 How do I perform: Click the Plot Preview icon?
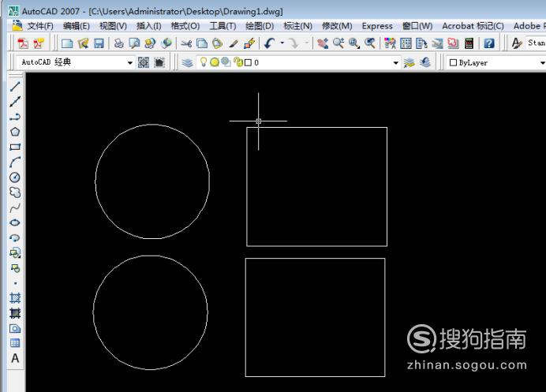coord(134,43)
